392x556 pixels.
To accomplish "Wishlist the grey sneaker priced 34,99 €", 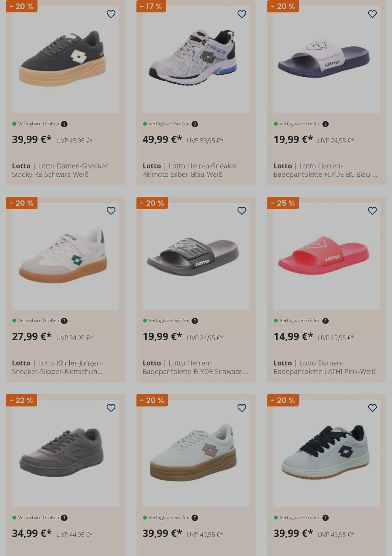I will pos(111,408).
